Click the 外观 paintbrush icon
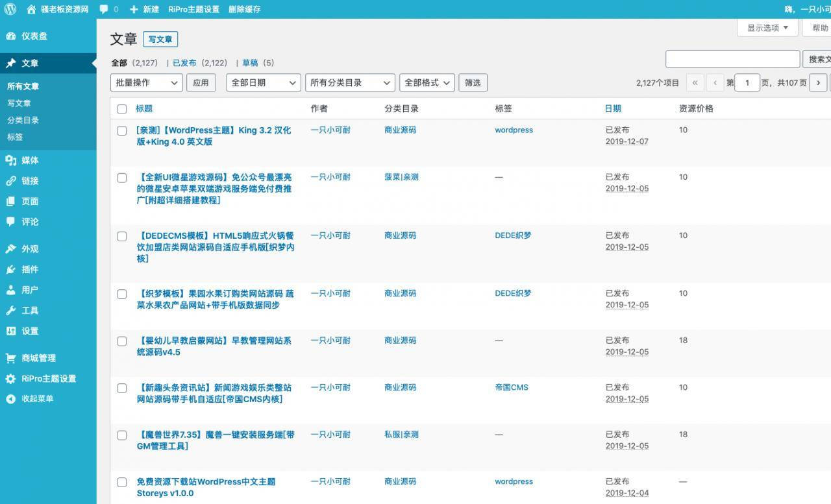The height and width of the screenshot is (504, 831). [11, 249]
